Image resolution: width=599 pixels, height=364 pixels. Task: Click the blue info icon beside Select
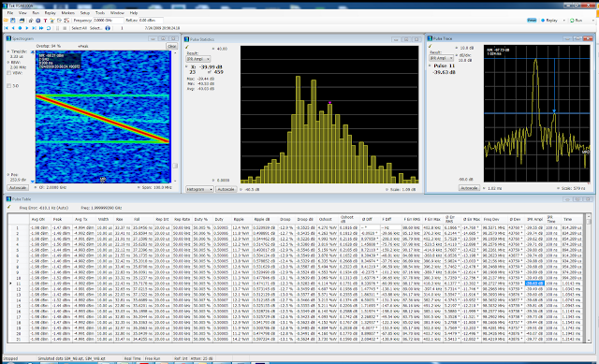(108, 28)
